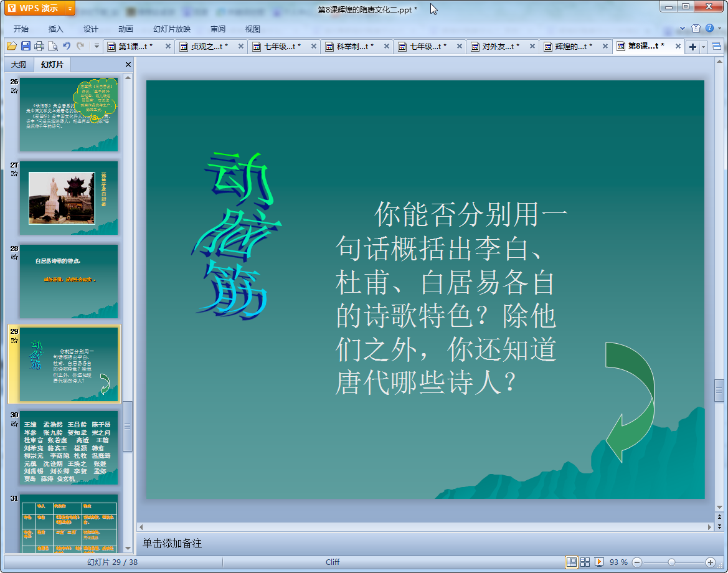Open Print Preview from the toolbar
The height and width of the screenshot is (573, 728).
click(53, 46)
